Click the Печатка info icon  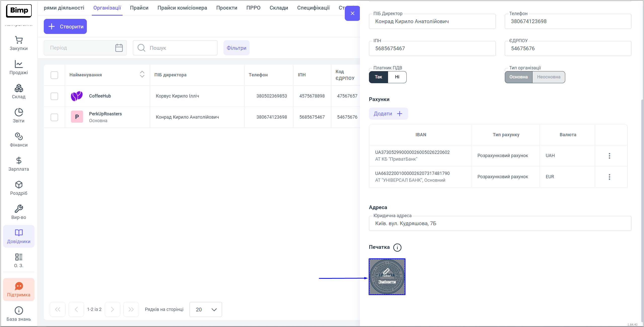pyautogui.click(x=397, y=248)
